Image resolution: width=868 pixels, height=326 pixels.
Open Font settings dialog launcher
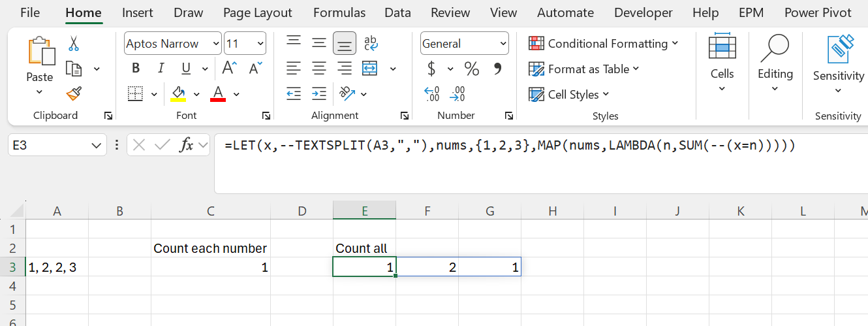click(x=266, y=116)
